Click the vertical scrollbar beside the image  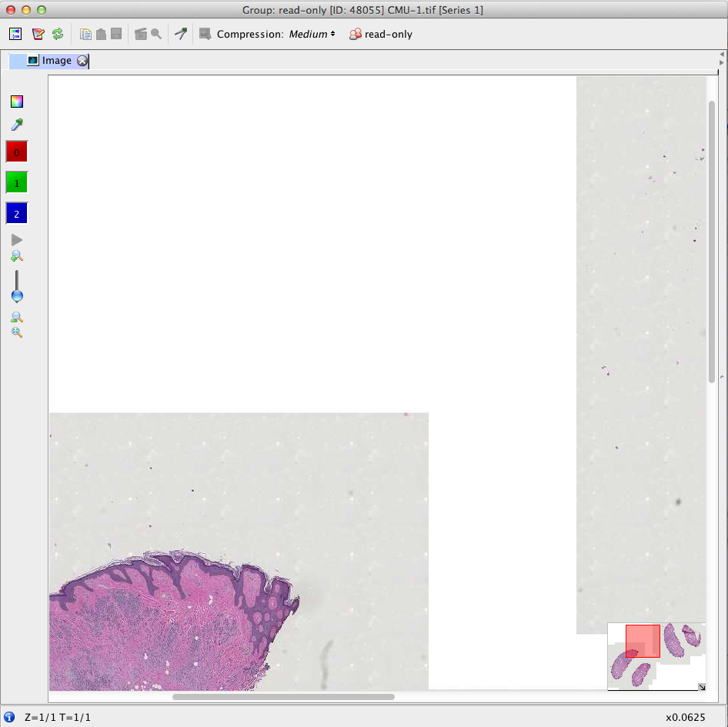[712, 242]
